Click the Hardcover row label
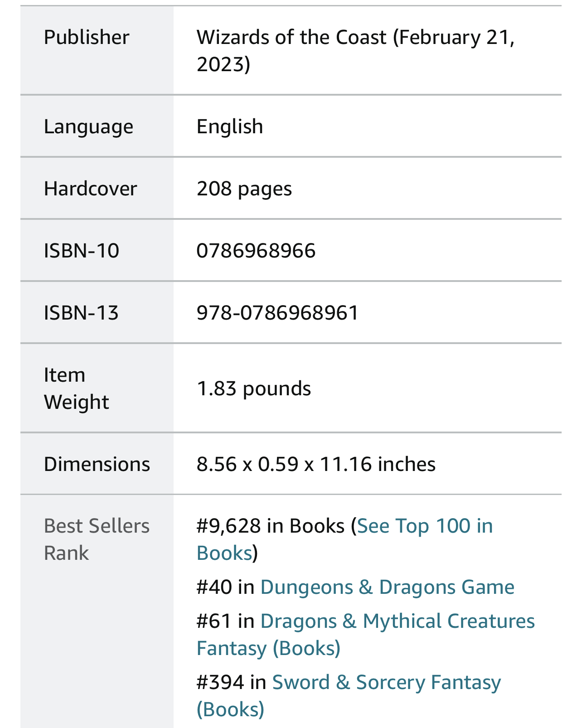Viewport: 582px width, 728px height. click(90, 189)
